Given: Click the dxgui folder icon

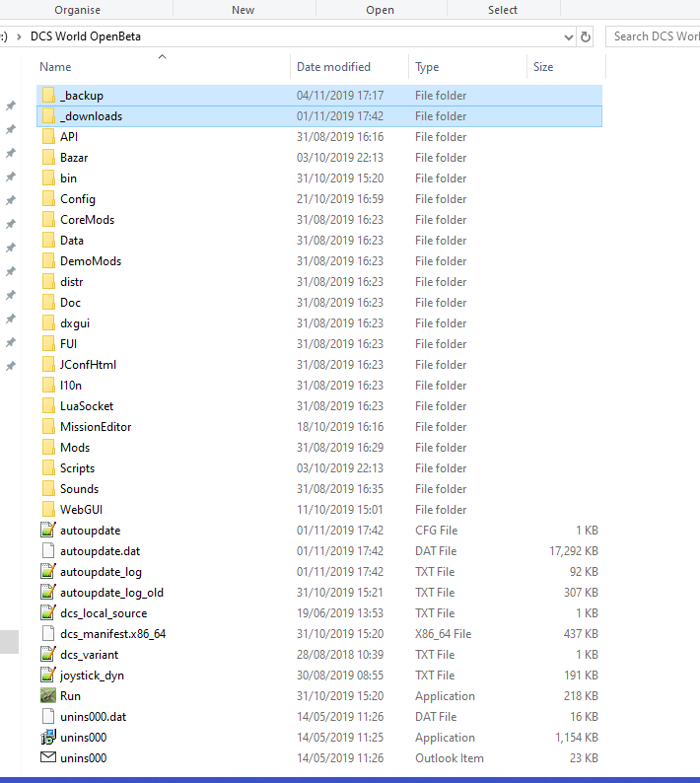Looking at the screenshot, I should [48, 323].
